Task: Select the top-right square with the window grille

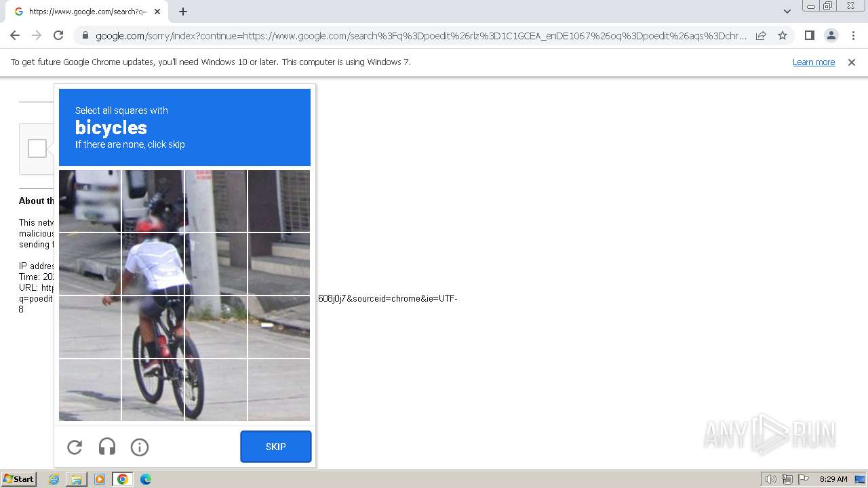Action: [279, 201]
